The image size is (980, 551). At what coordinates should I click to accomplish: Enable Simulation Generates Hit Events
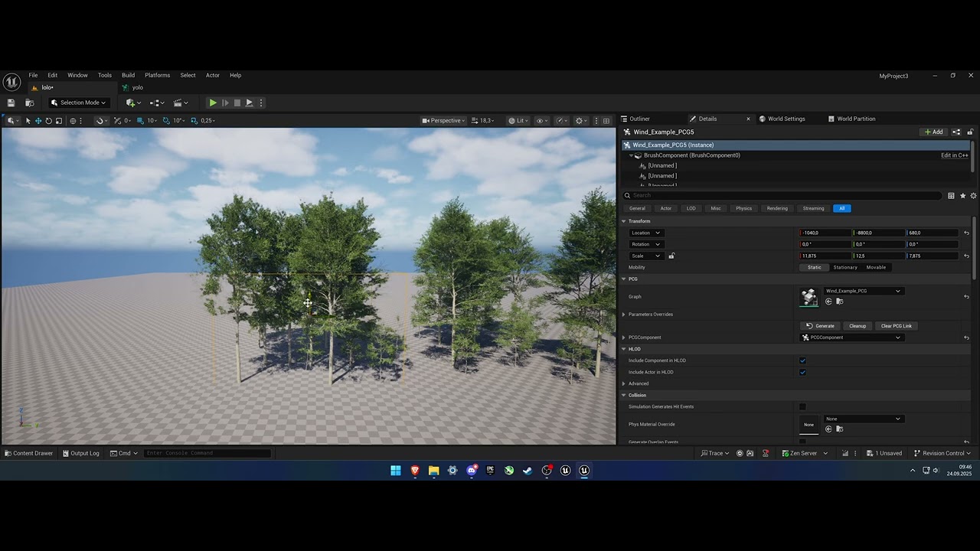(x=802, y=406)
